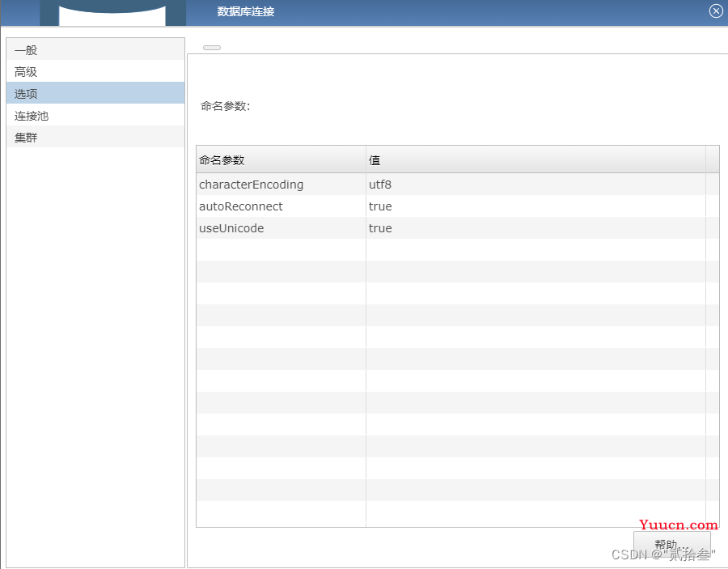
Task: Select the 选项 section
Action: 95,93
